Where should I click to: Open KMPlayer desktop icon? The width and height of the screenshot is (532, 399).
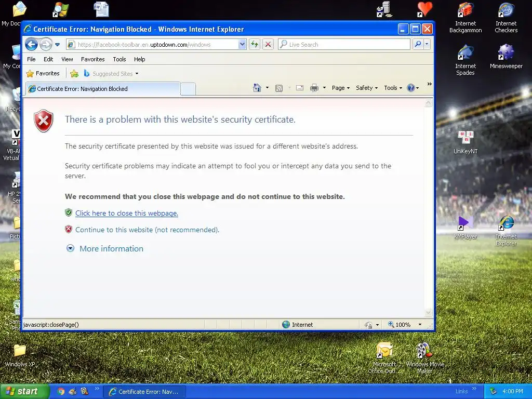tap(465, 228)
